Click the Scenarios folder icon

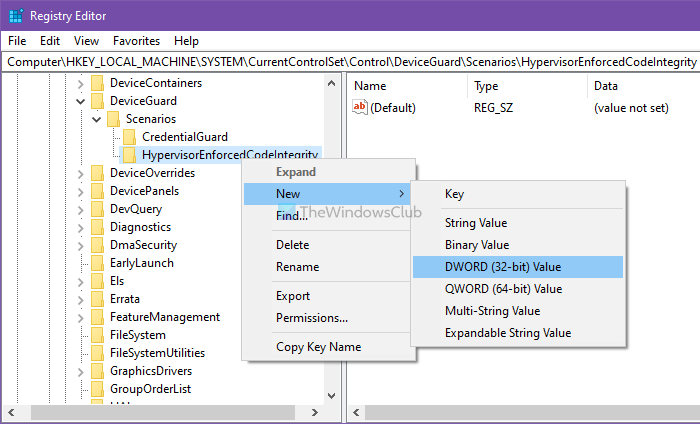113,119
